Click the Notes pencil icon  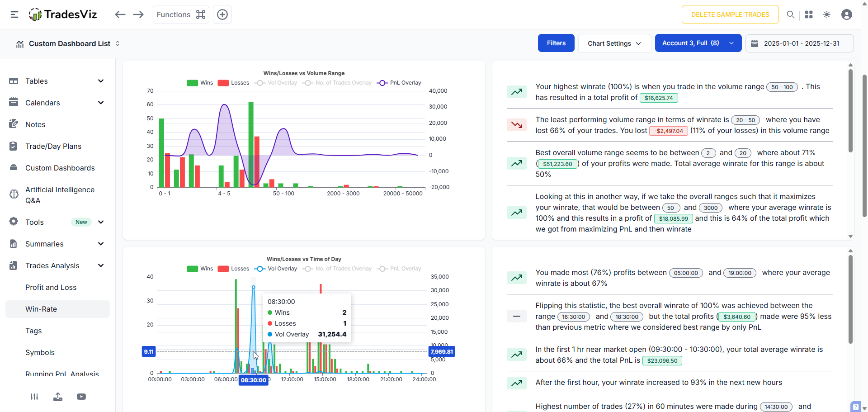tap(14, 124)
